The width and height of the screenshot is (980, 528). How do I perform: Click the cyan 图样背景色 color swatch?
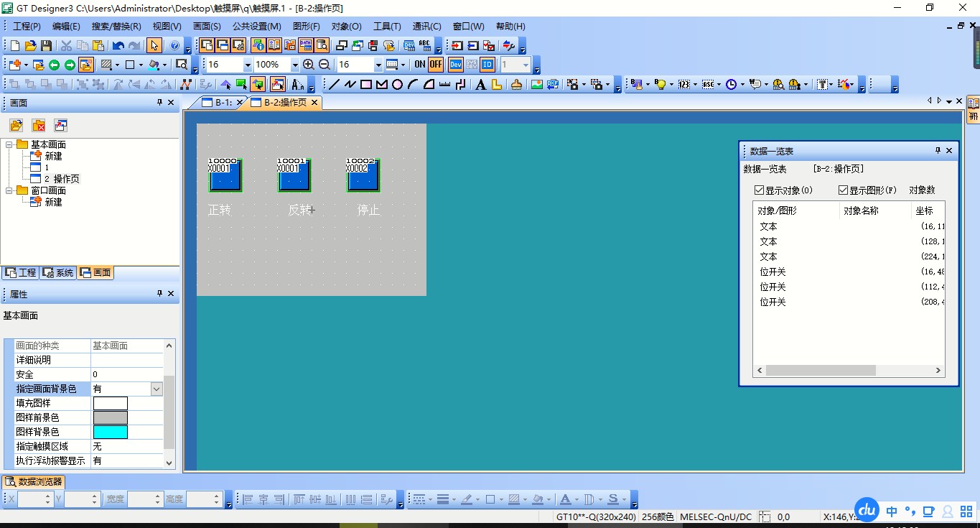point(110,432)
